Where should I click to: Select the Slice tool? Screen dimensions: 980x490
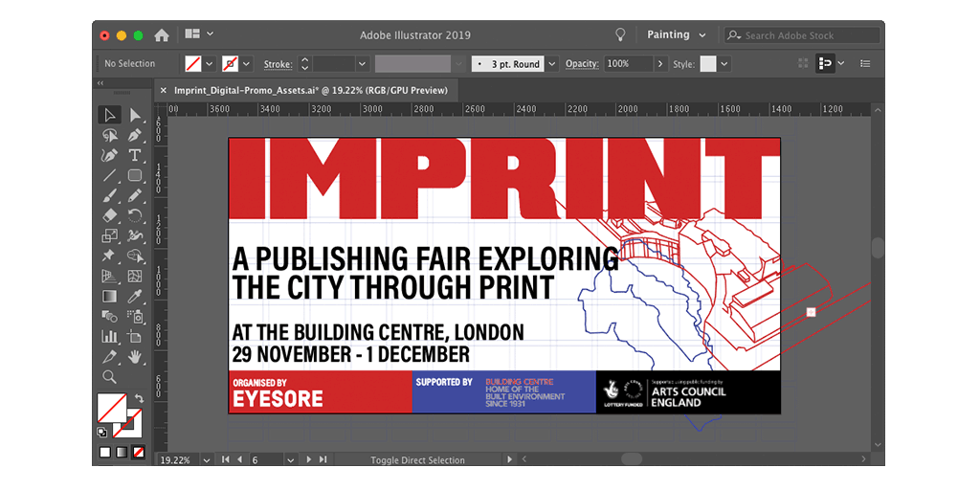pyautogui.click(x=110, y=357)
